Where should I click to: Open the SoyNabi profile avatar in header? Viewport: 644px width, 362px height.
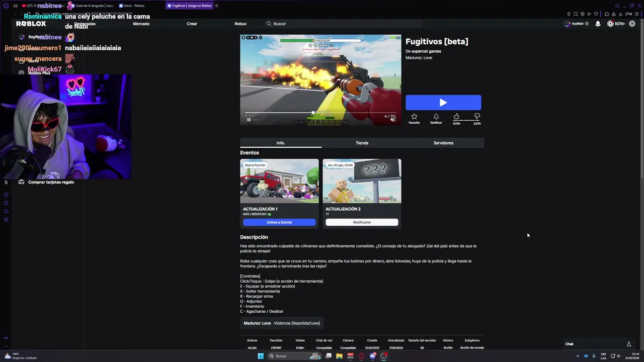pyautogui.click(x=568, y=24)
